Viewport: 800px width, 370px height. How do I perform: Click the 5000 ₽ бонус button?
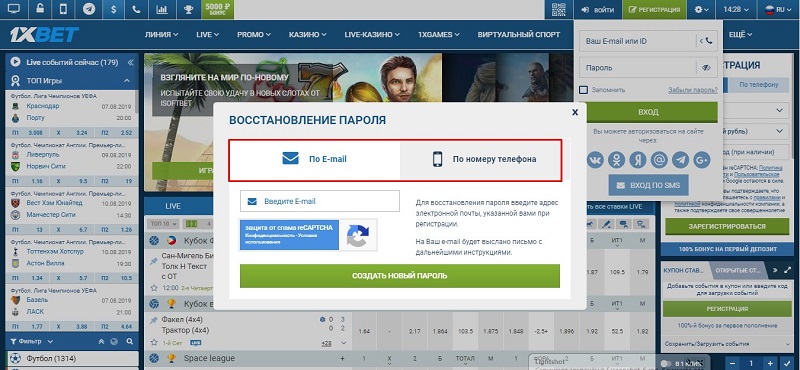coord(218,9)
